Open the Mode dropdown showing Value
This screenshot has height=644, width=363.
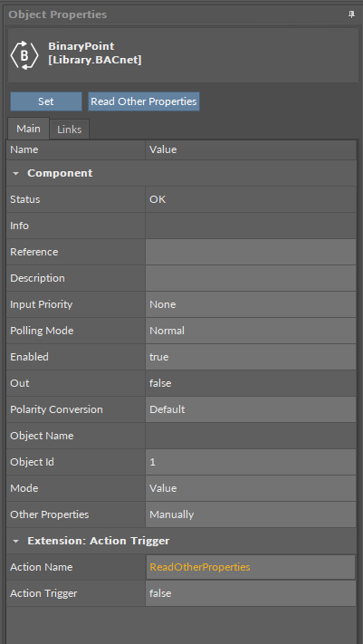click(251, 488)
